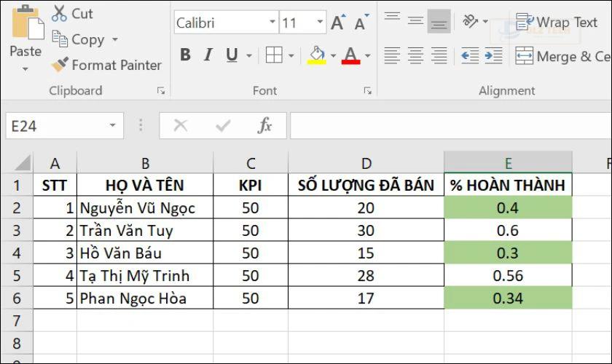Open the Name Box dropdown arrow
612x364 pixels.
click(112, 126)
